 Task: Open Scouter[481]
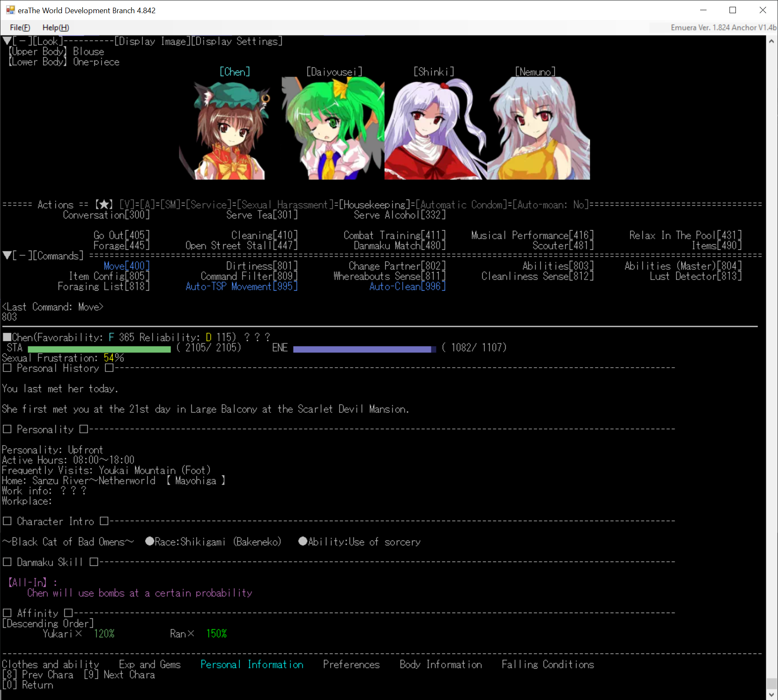pos(563,246)
